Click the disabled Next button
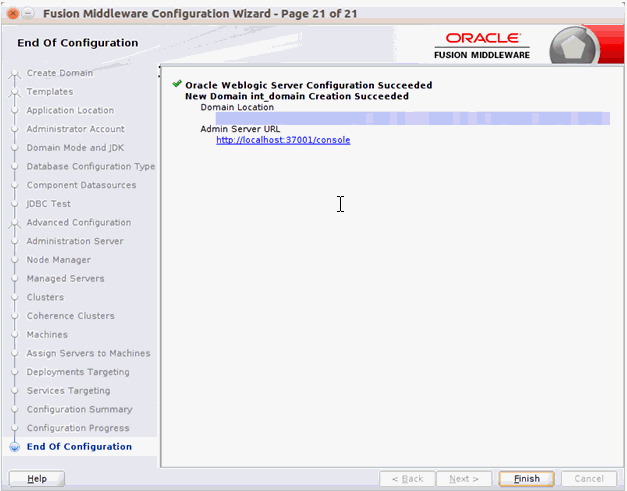The height and width of the screenshot is (491, 627). tap(464, 479)
